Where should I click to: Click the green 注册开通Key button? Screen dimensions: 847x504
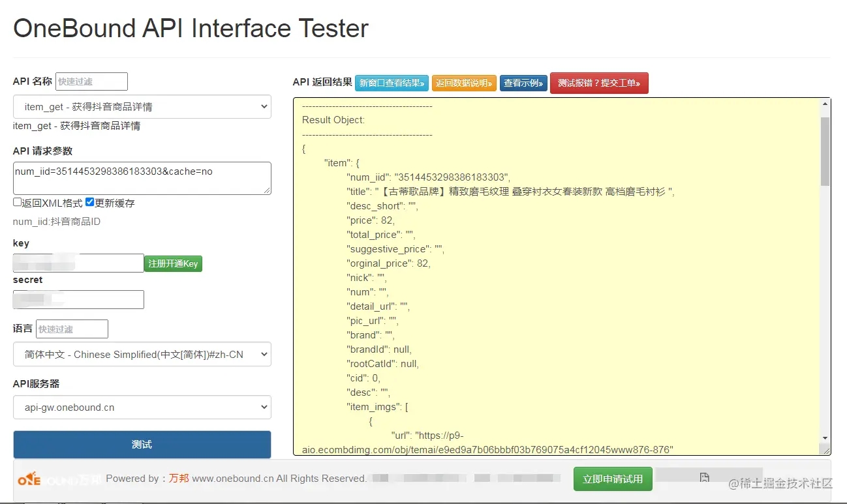[173, 263]
